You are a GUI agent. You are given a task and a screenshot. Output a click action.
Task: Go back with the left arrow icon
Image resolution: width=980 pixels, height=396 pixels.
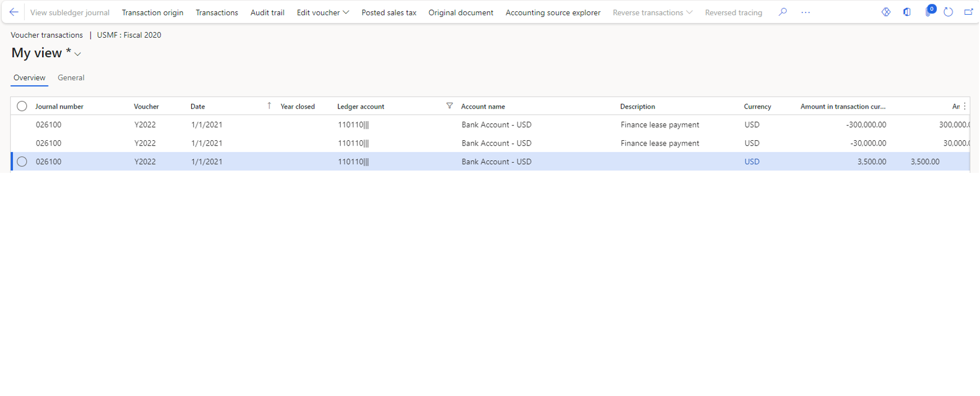coord(14,12)
